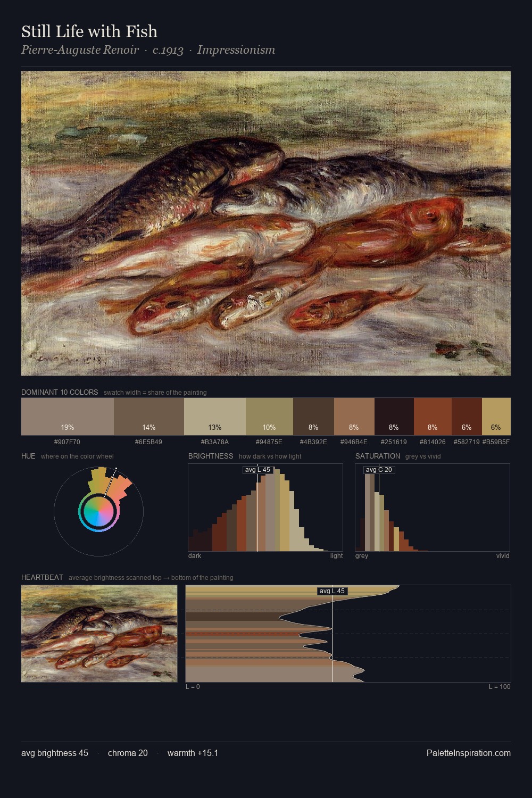Screen dimensions: 532x798
Task: Select the #907F70 color swatch
Action: coord(68,417)
